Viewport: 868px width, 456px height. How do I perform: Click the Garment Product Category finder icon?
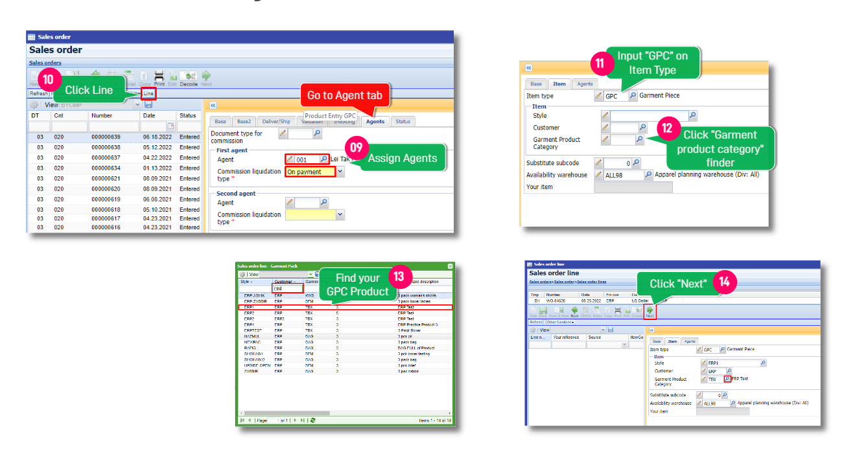pos(639,139)
